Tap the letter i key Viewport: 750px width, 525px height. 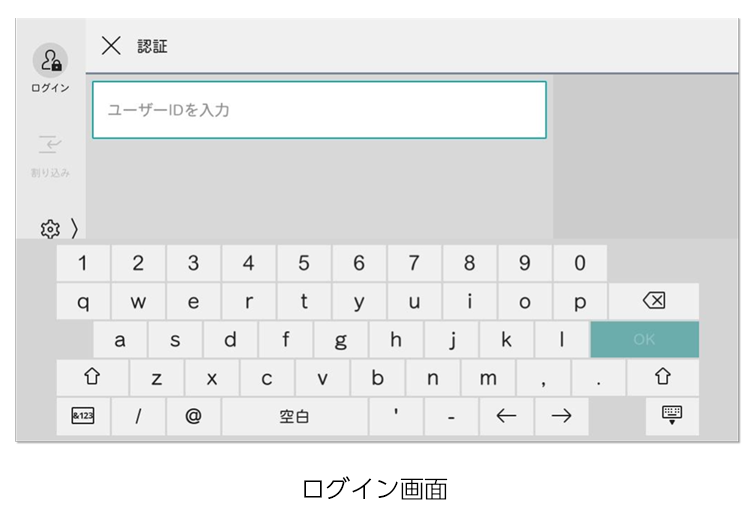click(x=470, y=301)
